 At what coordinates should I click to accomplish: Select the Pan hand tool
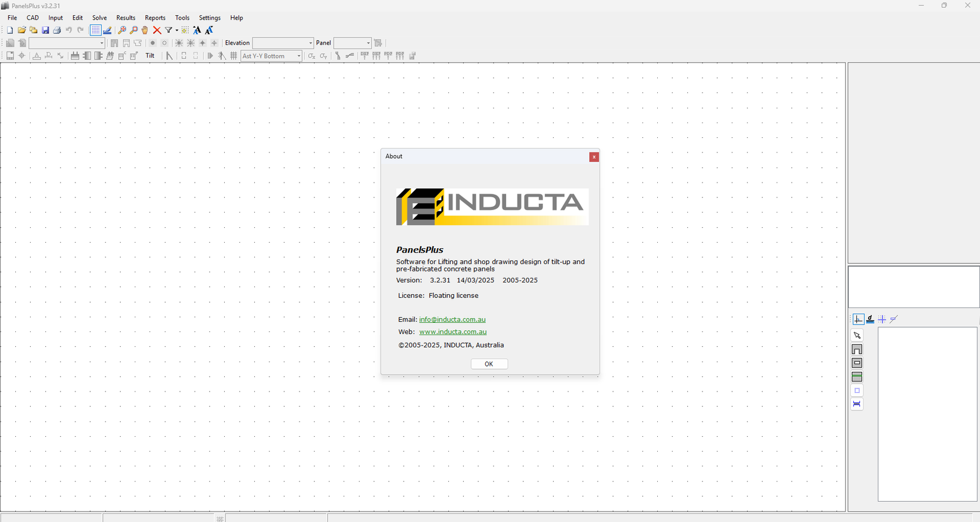coord(145,30)
